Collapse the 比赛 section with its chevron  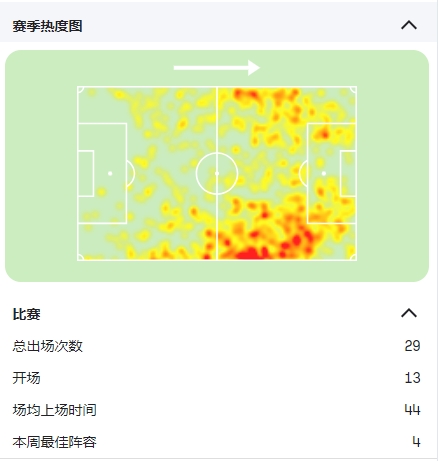pyautogui.click(x=409, y=313)
